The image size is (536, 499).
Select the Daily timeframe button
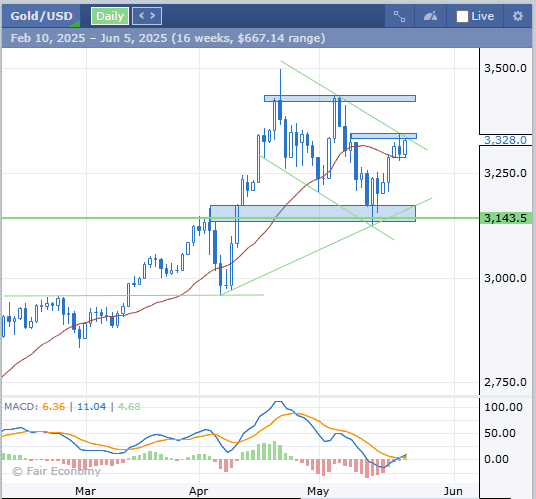tap(110, 16)
